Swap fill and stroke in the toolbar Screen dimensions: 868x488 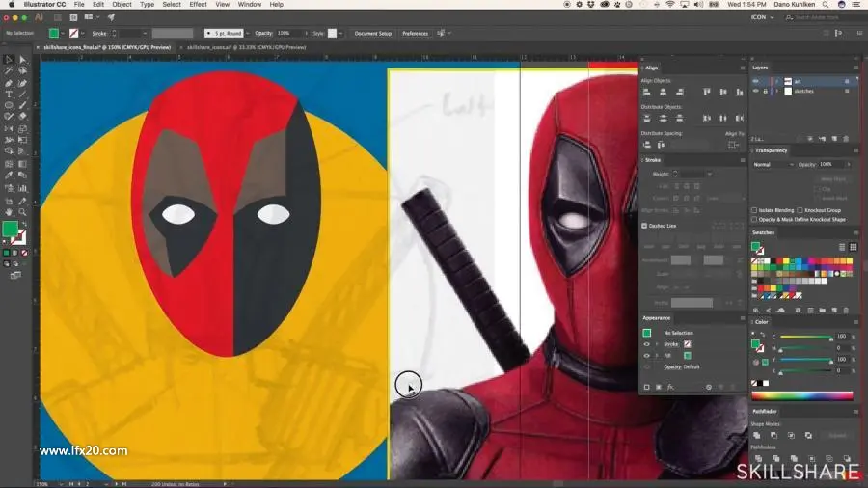(x=24, y=224)
